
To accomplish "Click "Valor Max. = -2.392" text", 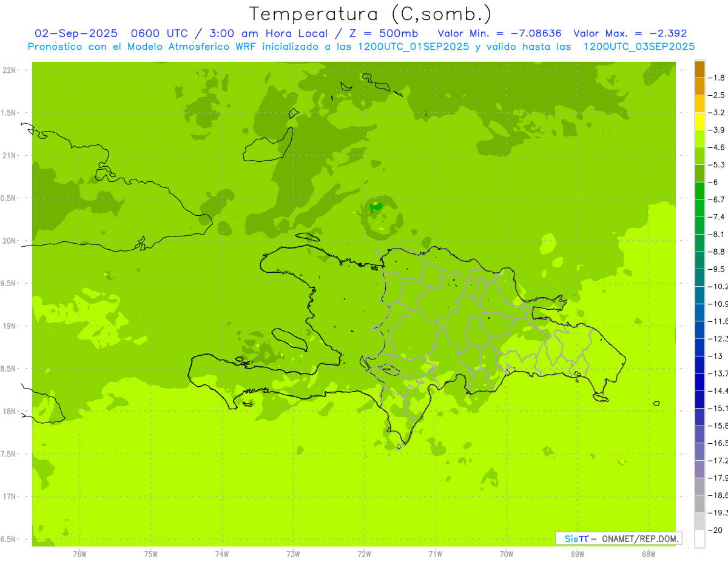I will click(x=630, y=33).
